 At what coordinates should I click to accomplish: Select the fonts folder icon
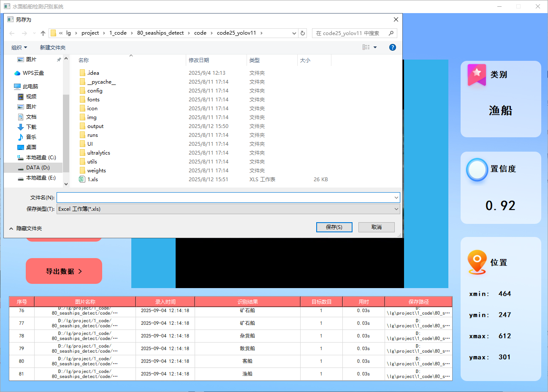point(82,99)
